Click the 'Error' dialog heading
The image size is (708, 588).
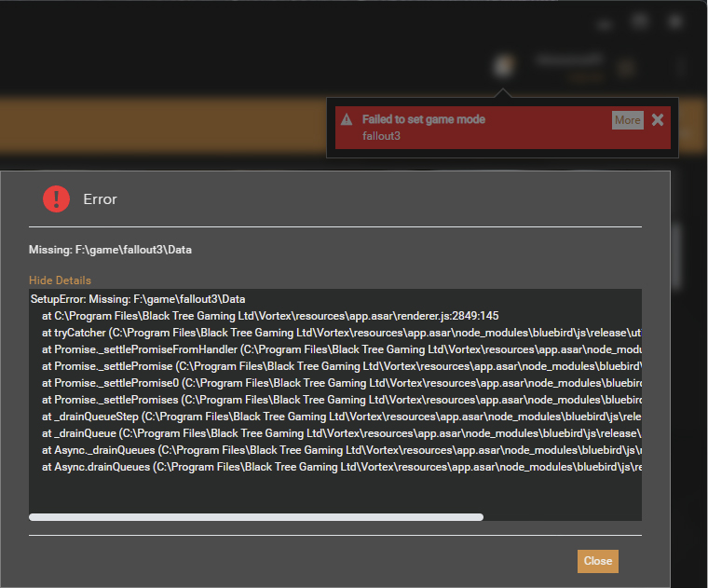tap(100, 199)
